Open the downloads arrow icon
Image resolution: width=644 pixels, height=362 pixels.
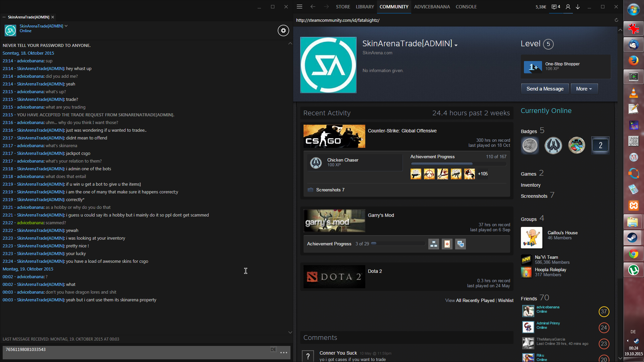click(578, 7)
